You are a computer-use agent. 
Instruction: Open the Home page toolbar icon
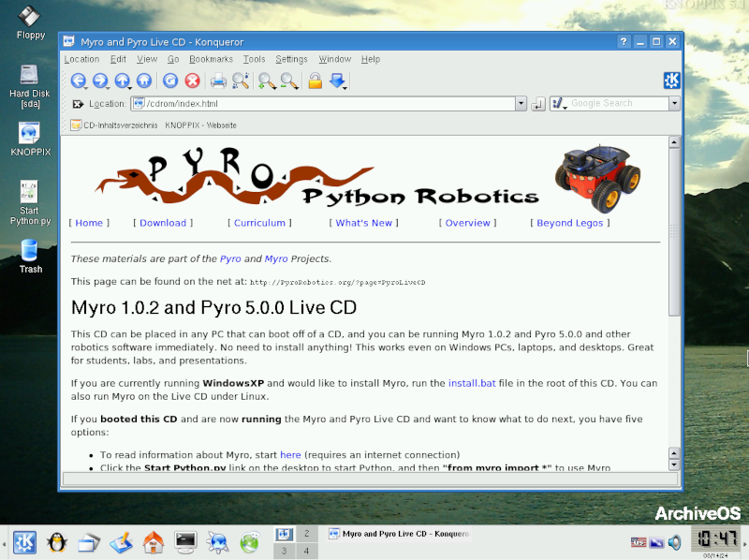coord(144,81)
